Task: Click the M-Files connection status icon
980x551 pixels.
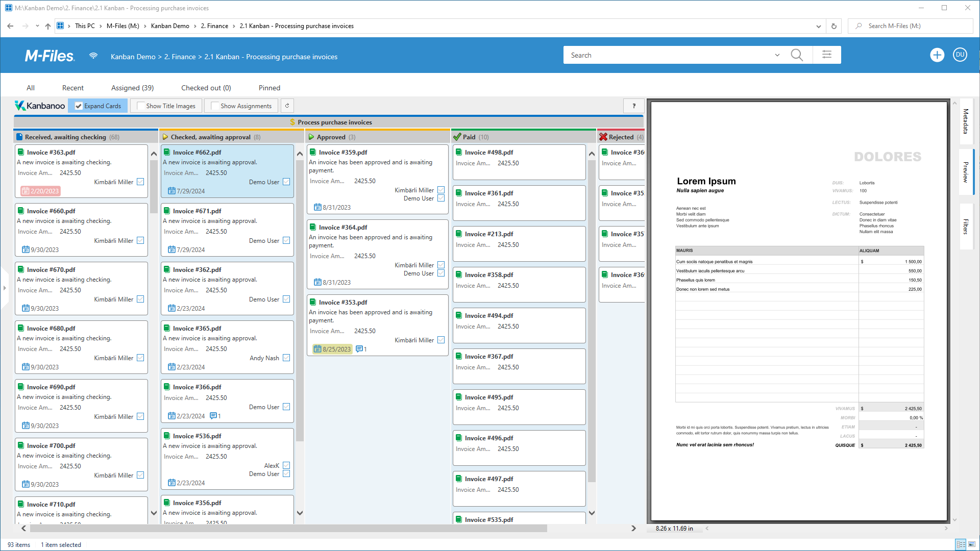Action: [93, 56]
